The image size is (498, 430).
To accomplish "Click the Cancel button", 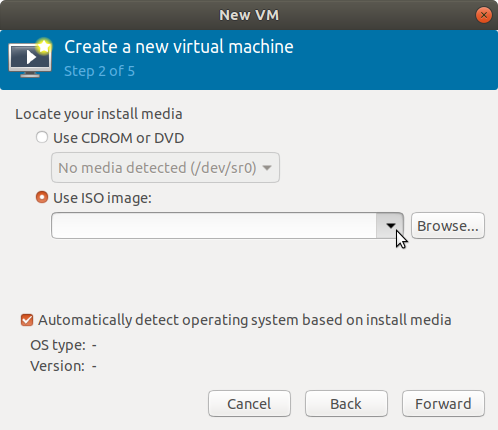I will pyautogui.click(x=249, y=404).
